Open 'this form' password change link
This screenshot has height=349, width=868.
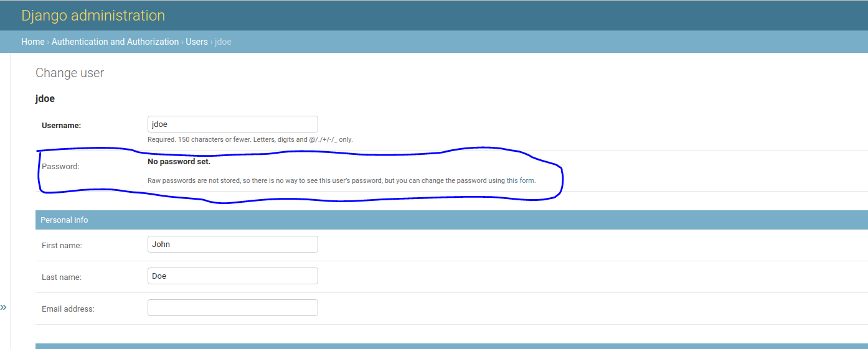click(520, 181)
